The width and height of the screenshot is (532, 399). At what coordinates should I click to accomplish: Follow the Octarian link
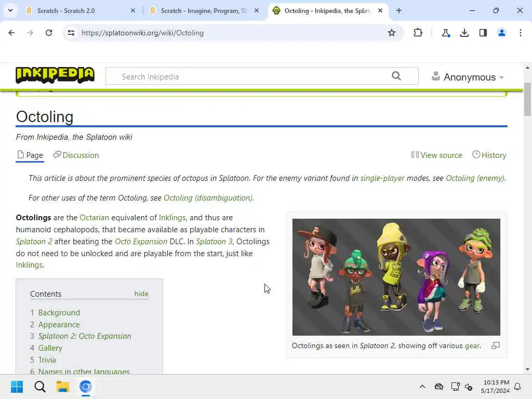[x=95, y=218]
